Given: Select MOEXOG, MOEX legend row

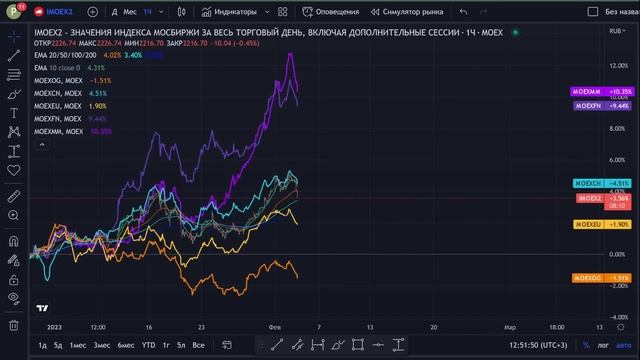Looking at the screenshot, I should point(58,80).
